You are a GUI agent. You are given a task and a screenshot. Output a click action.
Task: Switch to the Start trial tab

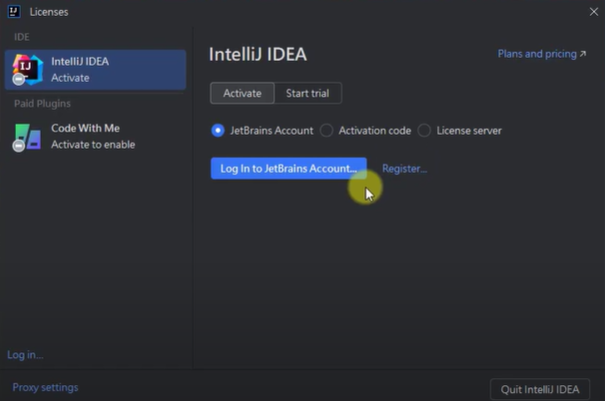[308, 93]
